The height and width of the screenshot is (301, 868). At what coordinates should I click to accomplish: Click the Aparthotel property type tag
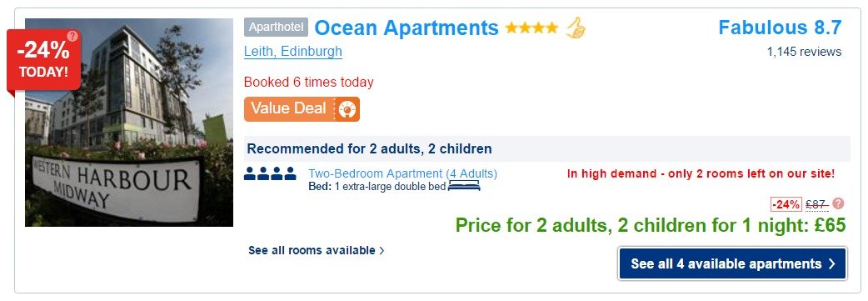tap(276, 28)
